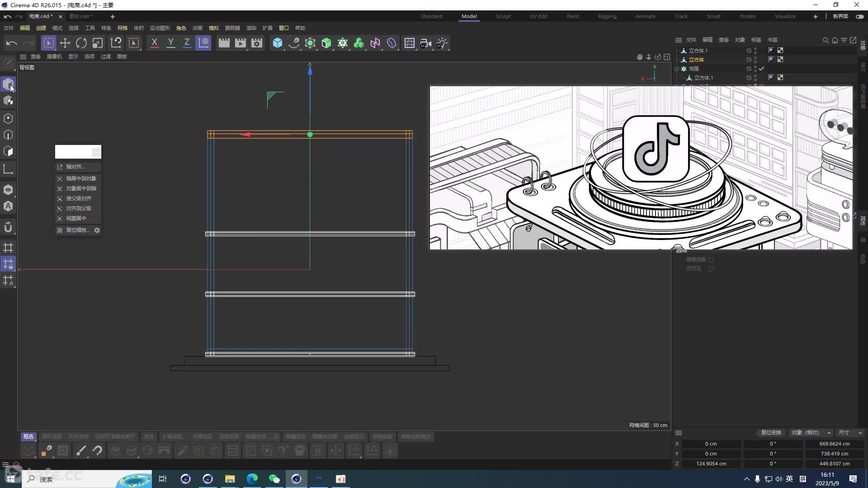Click the undo arrow in the toolbar
868x488 pixels.
pos(12,43)
